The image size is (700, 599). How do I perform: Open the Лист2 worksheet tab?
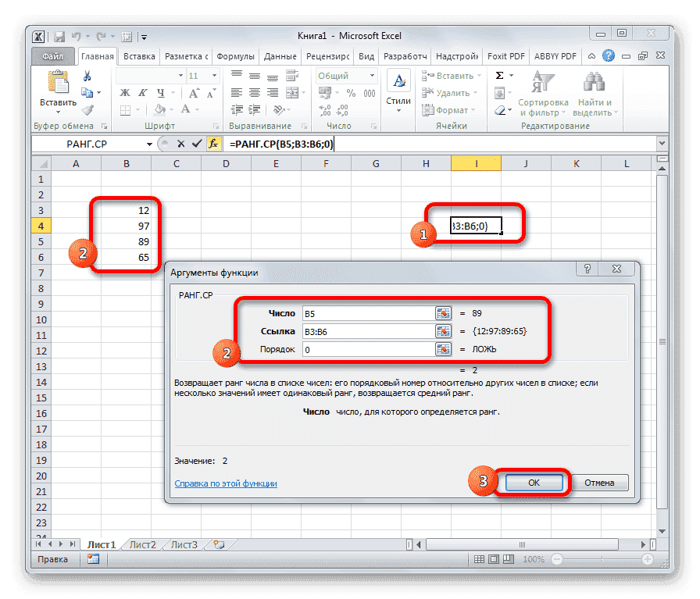pos(142,544)
